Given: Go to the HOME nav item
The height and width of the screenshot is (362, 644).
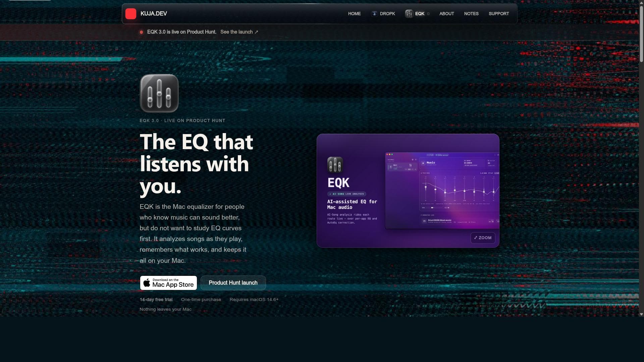Looking at the screenshot, I should tap(354, 14).
